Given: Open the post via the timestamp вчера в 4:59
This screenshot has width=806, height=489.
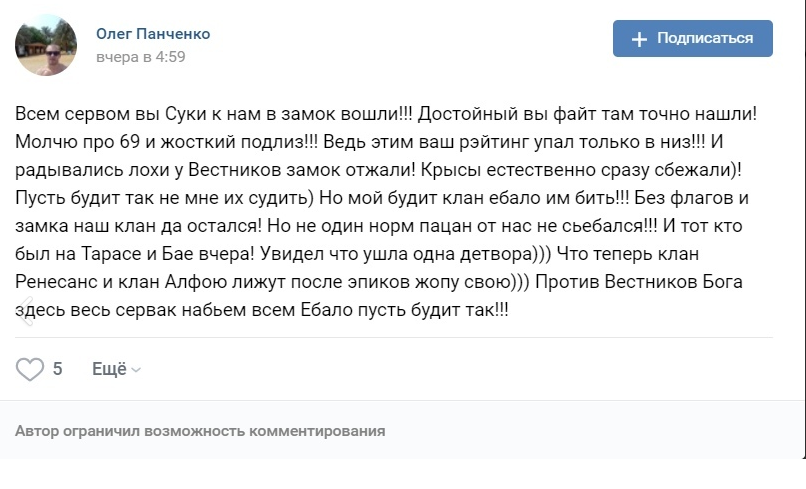Looking at the screenshot, I should click(140, 58).
